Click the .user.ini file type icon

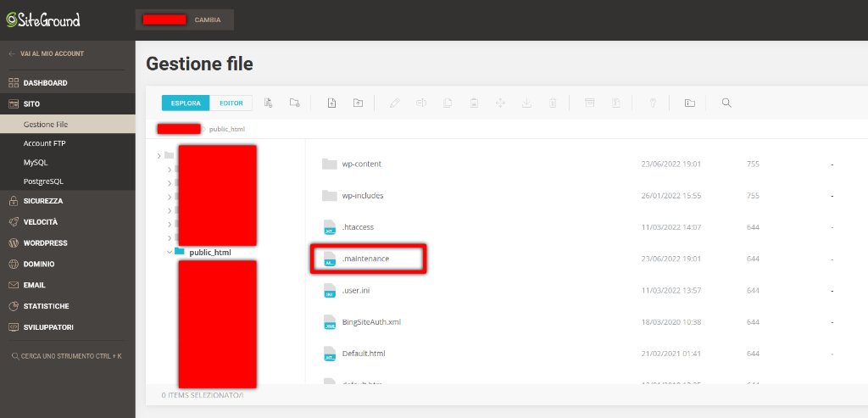click(x=330, y=290)
